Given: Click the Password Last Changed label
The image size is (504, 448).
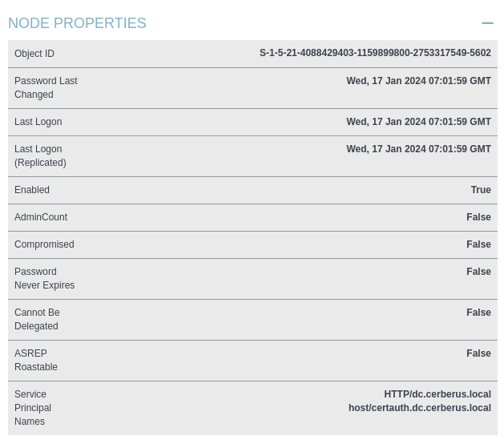Looking at the screenshot, I should point(46,87).
